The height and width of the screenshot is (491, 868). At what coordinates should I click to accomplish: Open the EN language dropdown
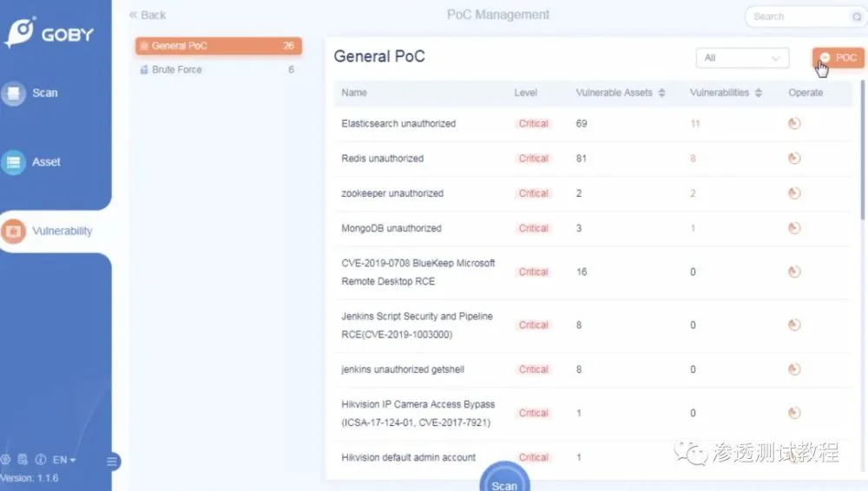(64, 460)
